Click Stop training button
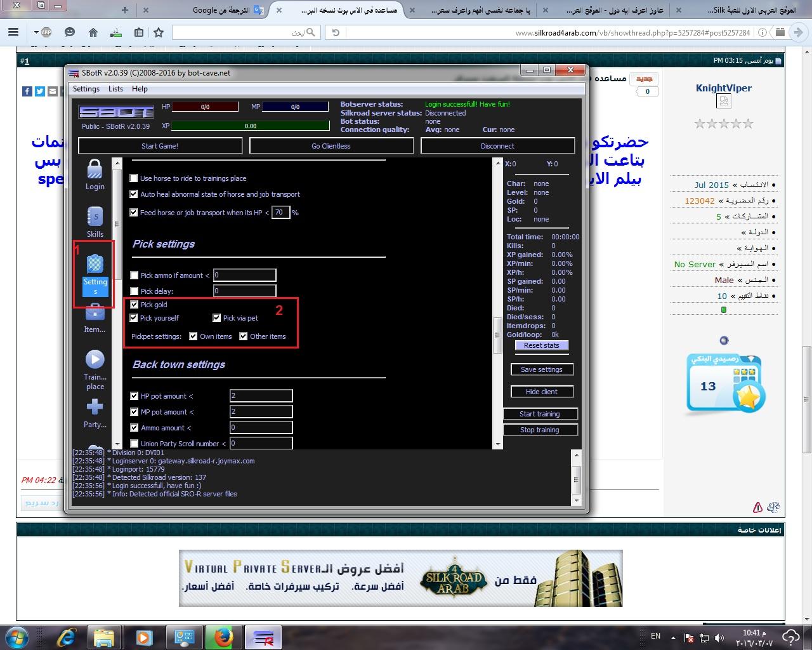 pyautogui.click(x=540, y=430)
